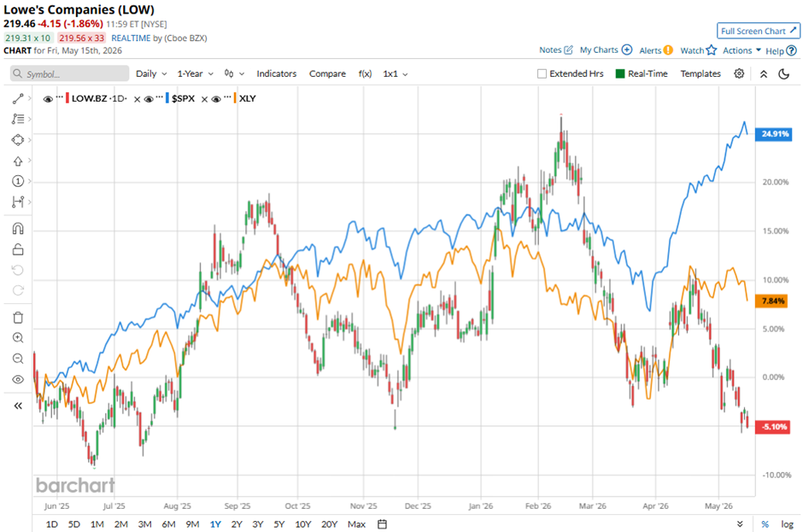Expand the 1-Year period dropdown
Screen dimensions: 803x532
(195, 73)
